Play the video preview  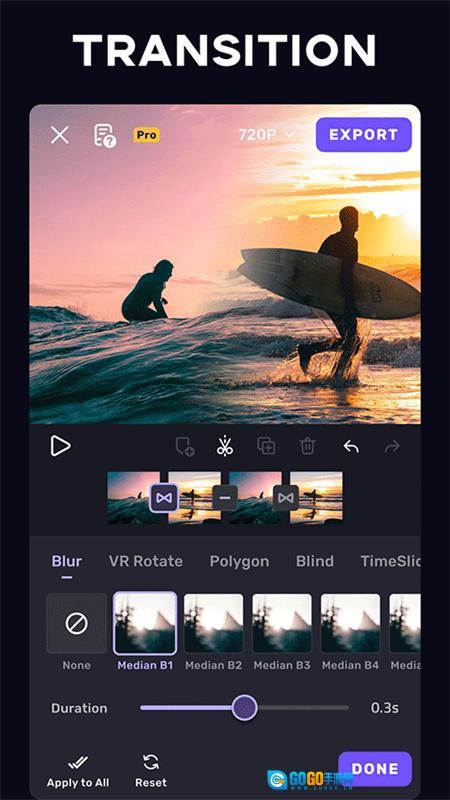60,446
